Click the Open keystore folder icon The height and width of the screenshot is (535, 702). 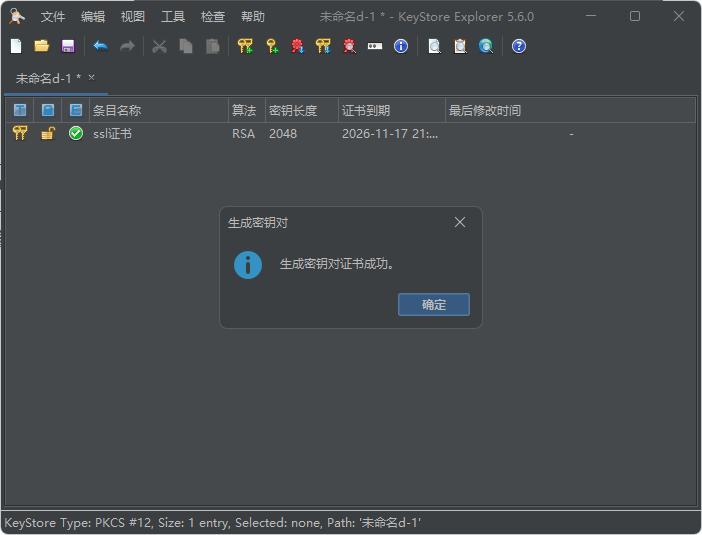point(42,46)
